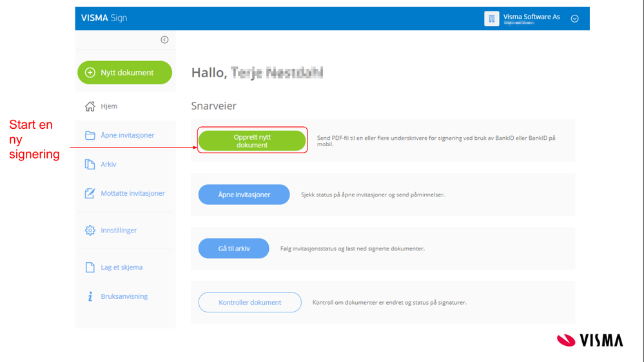The height and width of the screenshot is (362, 644).
Task: Open Bruksanvisning in the sidebar
Action: (124, 296)
